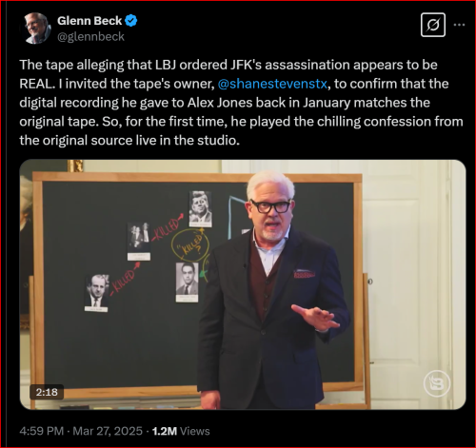
Task: Click the 1.2M Views count
Action: tap(181, 431)
